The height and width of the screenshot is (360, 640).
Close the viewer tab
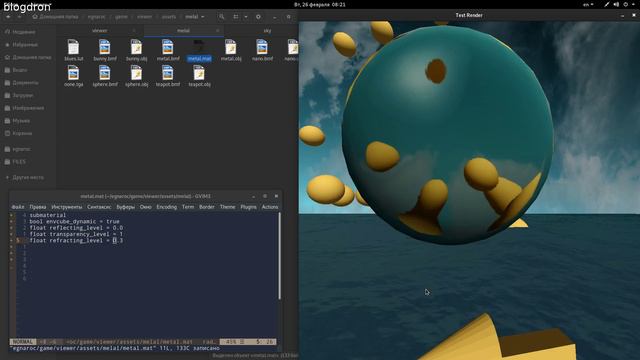[x=134, y=31]
